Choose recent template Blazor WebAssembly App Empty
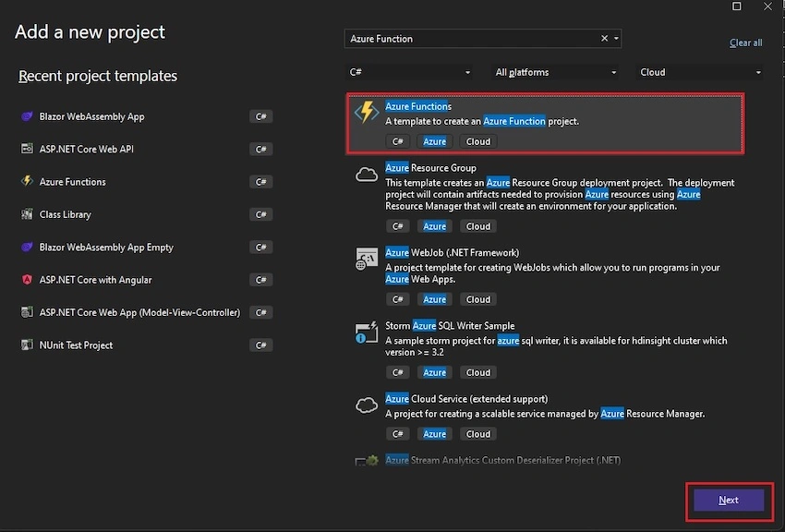Image resolution: width=785 pixels, height=532 pixels. [106, 248]
